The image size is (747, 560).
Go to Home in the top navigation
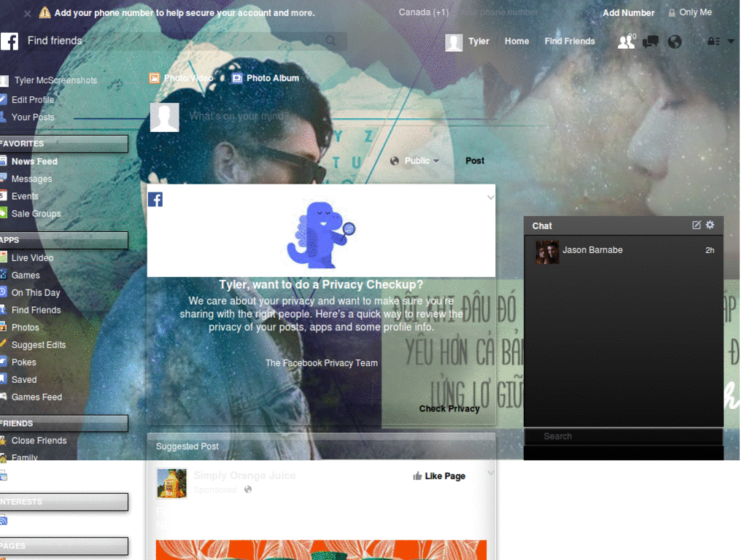point(516,42)
